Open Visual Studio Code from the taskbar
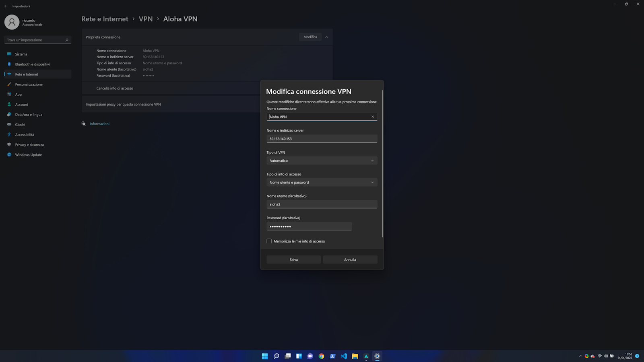 coord(344,356)
